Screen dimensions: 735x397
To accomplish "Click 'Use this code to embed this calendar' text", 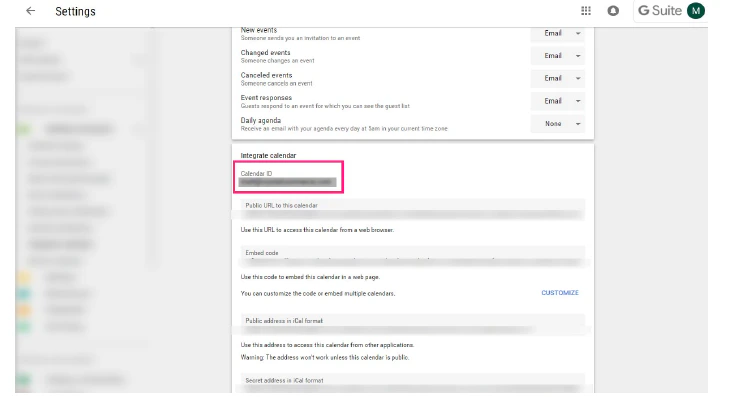I will click(x=310, y=277).
